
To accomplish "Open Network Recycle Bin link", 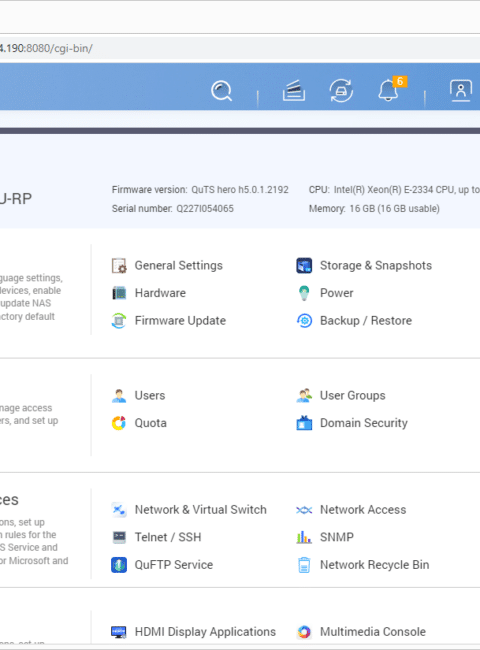I will (x=374, y=565).
